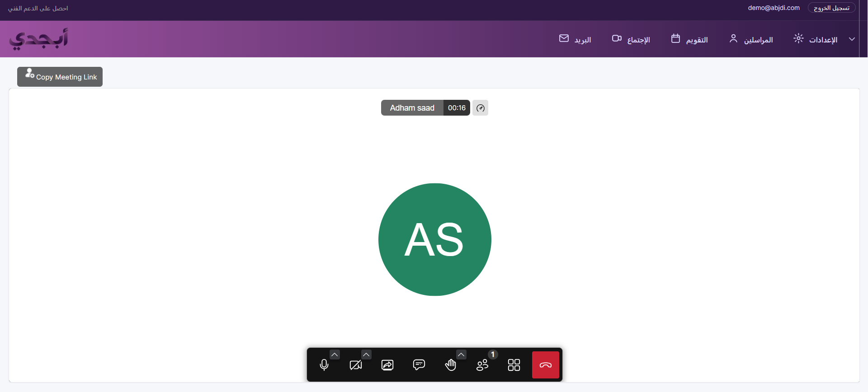868x392 pixels.
Task: Open audio options chevron above the microphone
Action: pyautogui.click(x=335, y=355)
